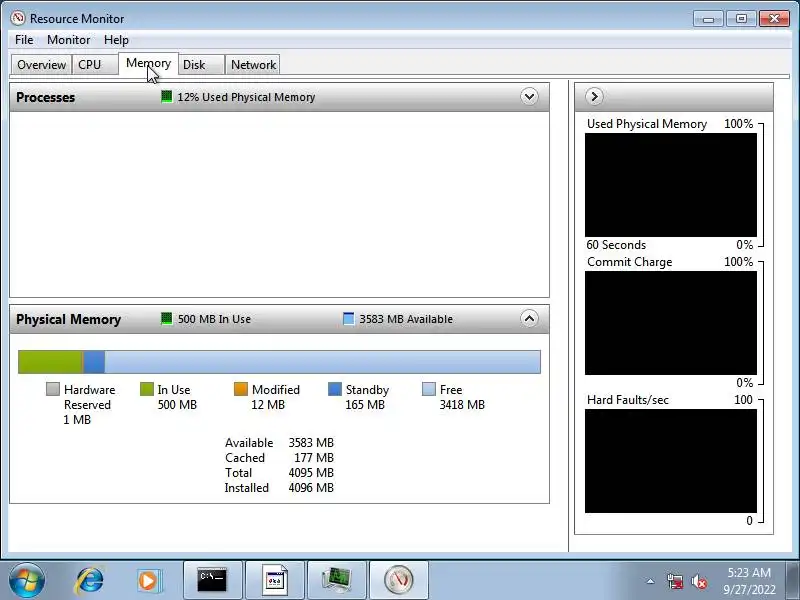Click the network status tray icon
This screenshot has height=600, width=800.
pos(674,581)
